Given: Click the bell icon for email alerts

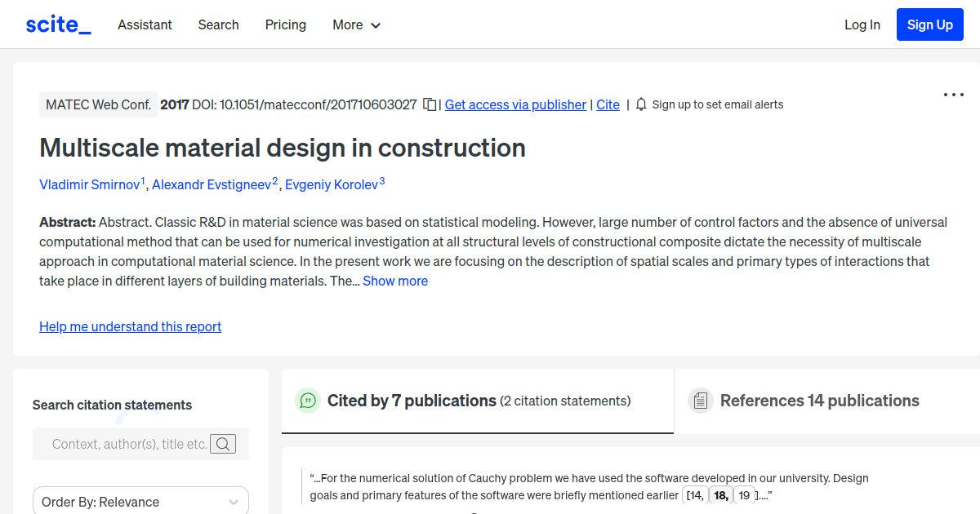Looking at the screenshot, I should tap(641, 104).
